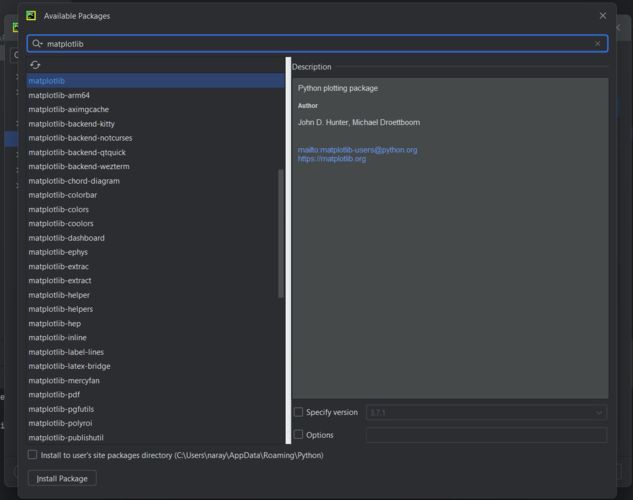This screenshot has width=633, height=500.
Task: Close the Available Packages dialog
Action: (x=603, y=16)
